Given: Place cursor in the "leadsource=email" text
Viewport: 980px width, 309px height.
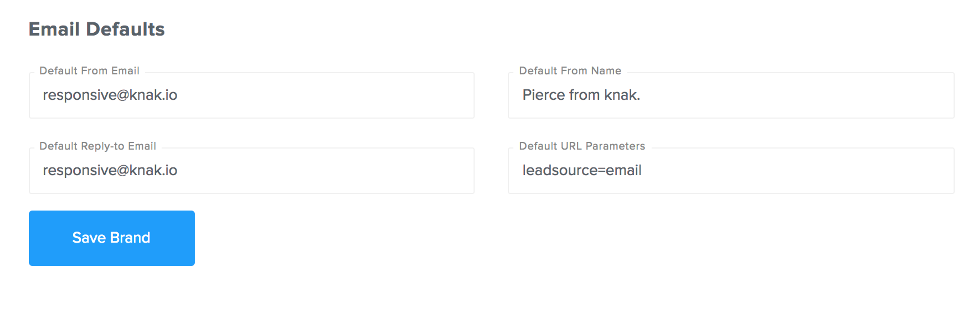Looking at the screenshot, I should (x=582, y=170).
